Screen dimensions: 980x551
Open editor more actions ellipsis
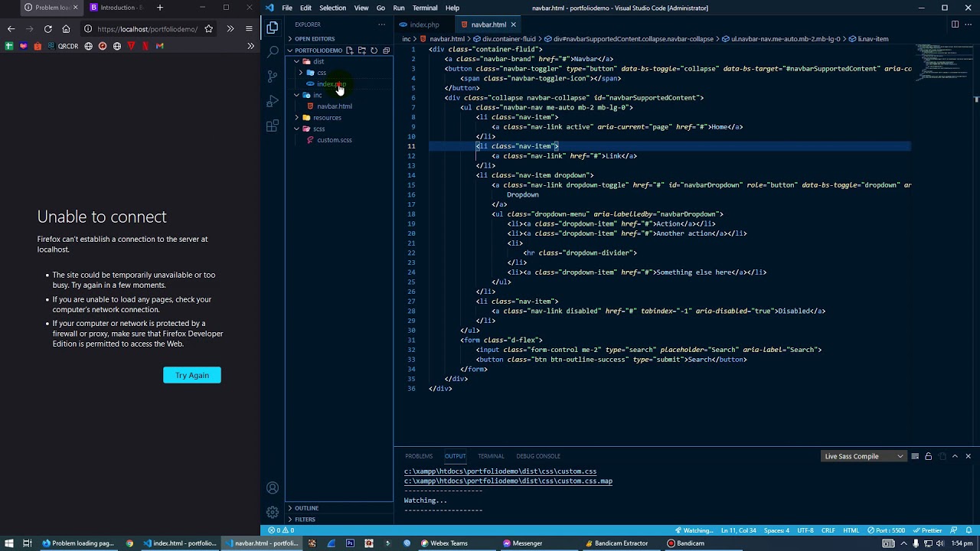point(969,24)
